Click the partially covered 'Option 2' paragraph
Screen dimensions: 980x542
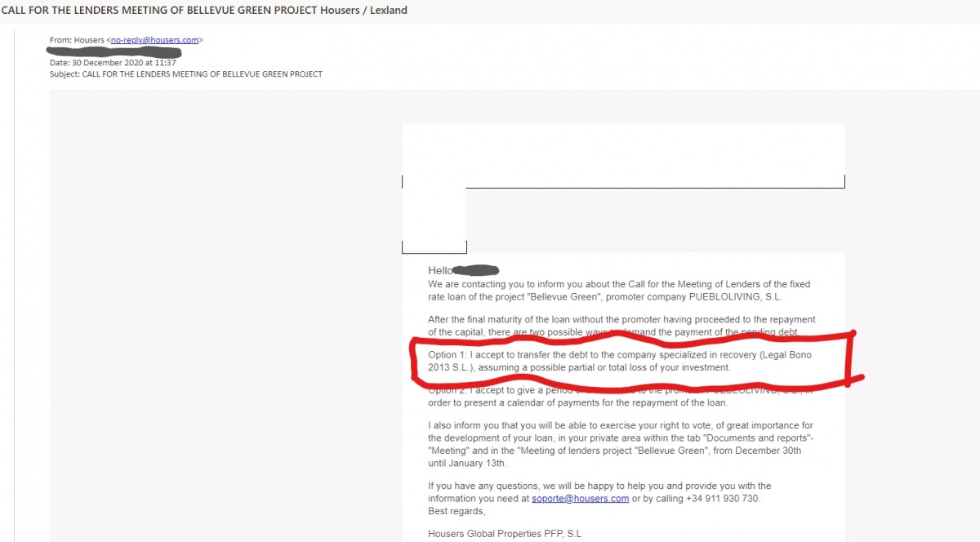coord(620,397)
